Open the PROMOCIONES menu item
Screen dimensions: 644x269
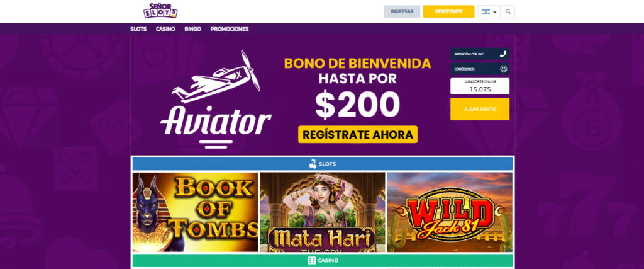pos(230,29)
